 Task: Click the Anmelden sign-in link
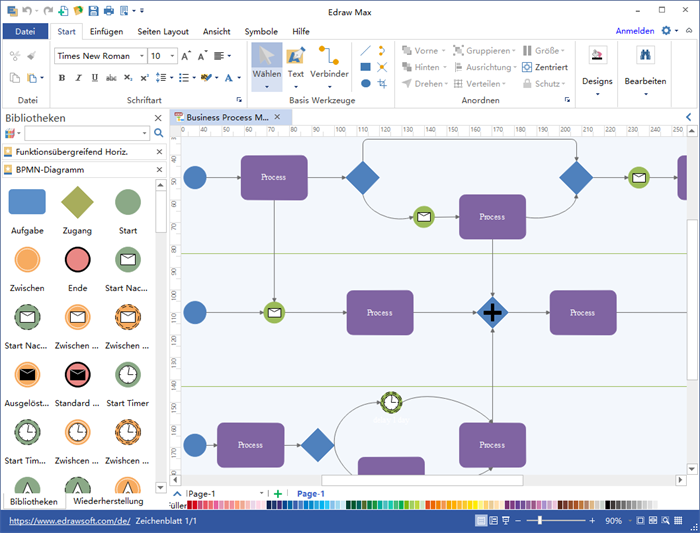point(635,31)
